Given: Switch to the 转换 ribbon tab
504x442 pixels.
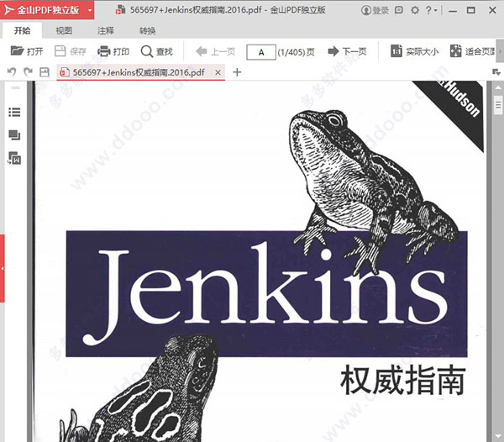Looking at the screenshot, I should (148, 30).
